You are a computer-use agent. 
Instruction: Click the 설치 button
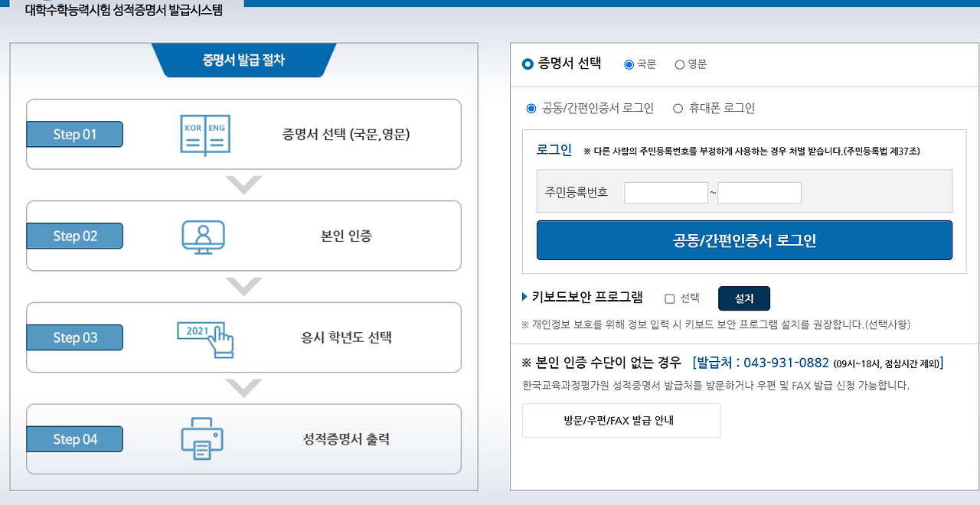point(744,298)
